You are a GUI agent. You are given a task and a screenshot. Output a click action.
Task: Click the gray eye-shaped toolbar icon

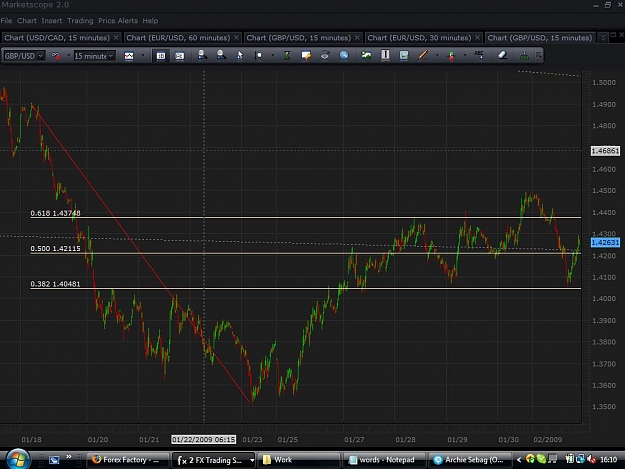325,55
